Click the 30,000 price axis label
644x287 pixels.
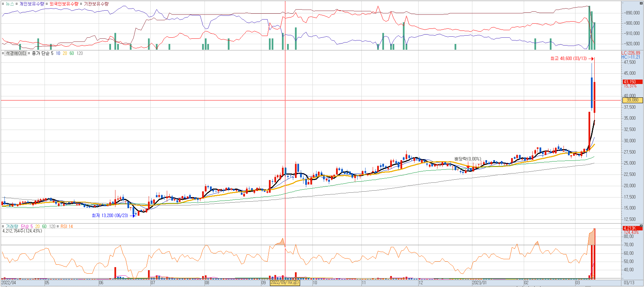tap(630, 141)
